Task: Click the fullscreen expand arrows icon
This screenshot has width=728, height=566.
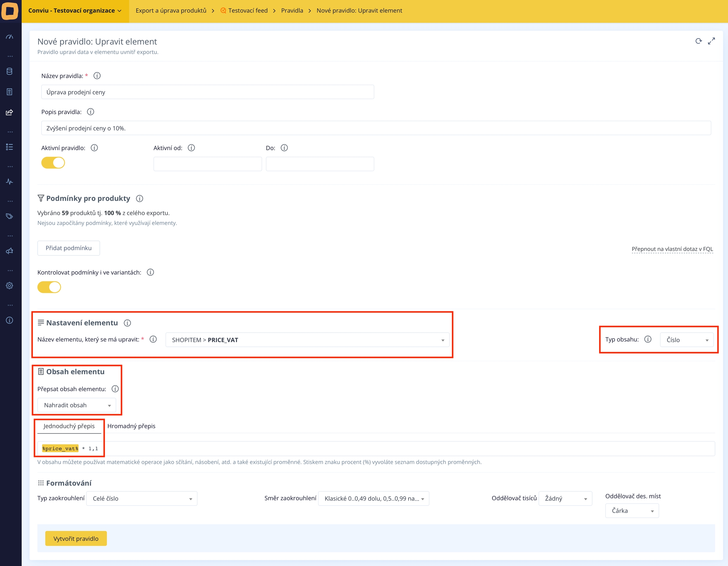Action: coord(711,41)
